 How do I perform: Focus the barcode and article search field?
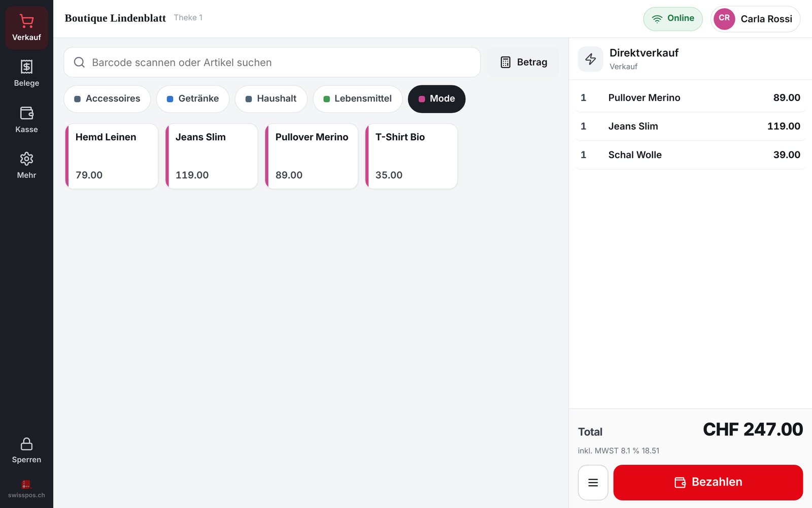coord(272,62)
